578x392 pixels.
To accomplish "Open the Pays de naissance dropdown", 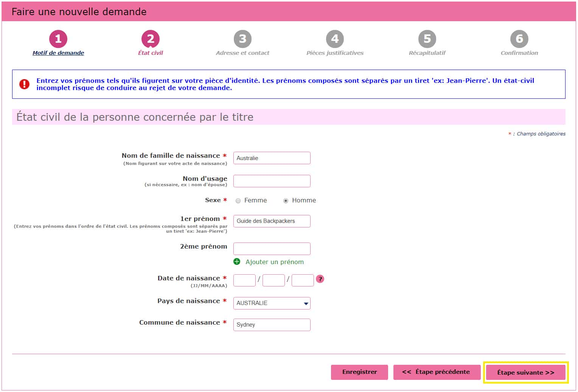I will coord(272,303).
